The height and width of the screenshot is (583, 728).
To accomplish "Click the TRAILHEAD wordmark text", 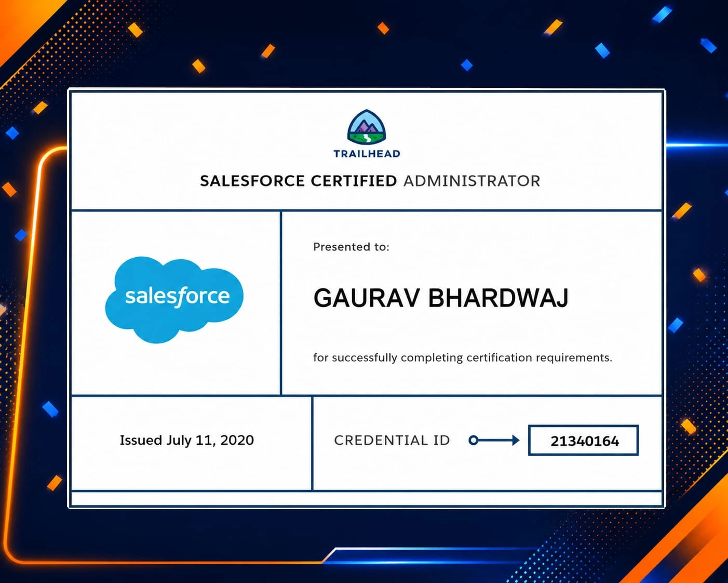I will click(x=367, y=154).
